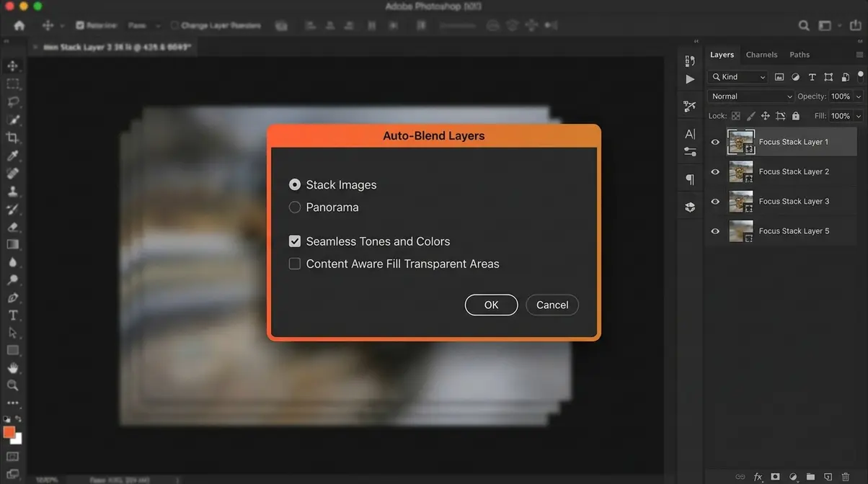This screenshot has width=868, height=484.
Task: Open the share icon in the top-right corner
Action: pyautogui.click(x=856, y=25)
